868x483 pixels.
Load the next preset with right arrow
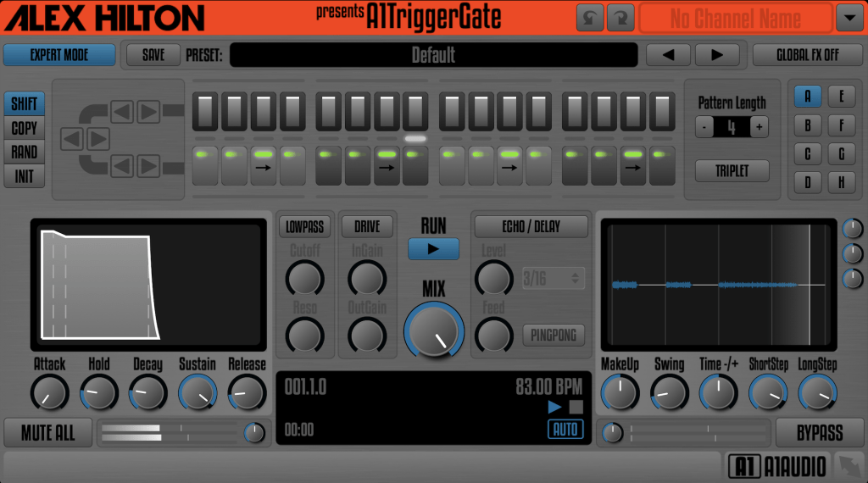click(717, 55)
